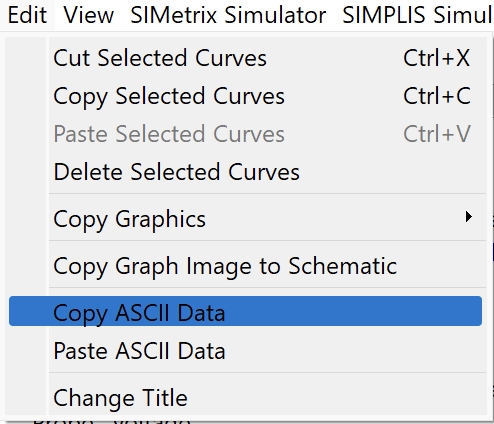Choose Copy Selected Curves
494x424 pixels.
tap(245, 96)
